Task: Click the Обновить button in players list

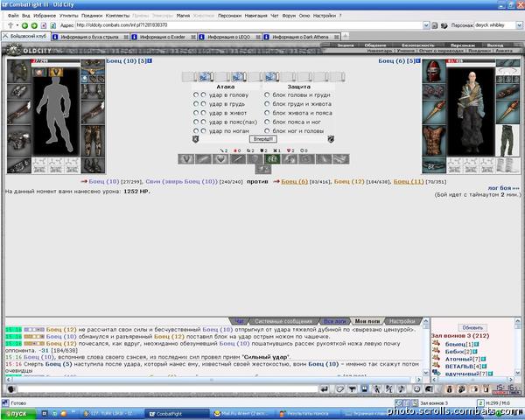Action: 472,327
